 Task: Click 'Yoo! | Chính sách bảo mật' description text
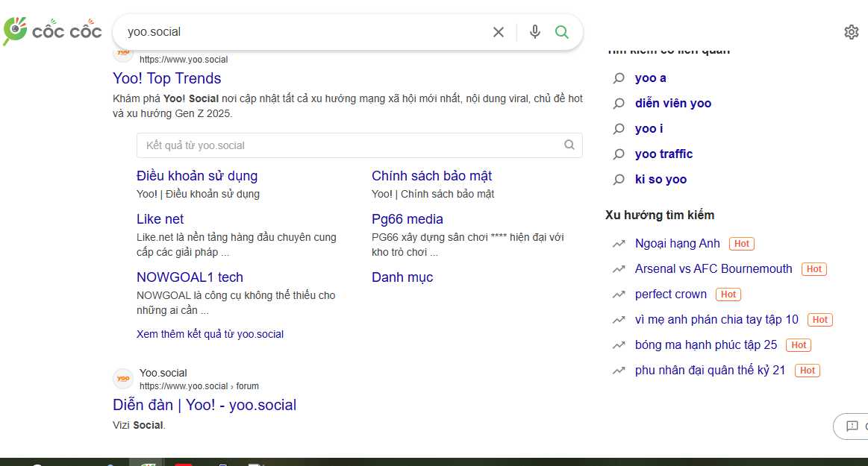pyautogui.click(x=433, y=194)
